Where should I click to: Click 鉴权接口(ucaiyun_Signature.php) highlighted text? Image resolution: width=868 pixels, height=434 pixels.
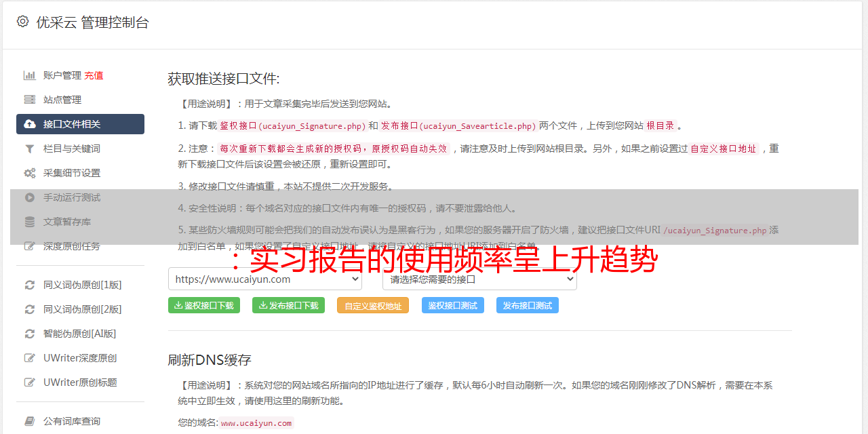[x=292, y=126]
